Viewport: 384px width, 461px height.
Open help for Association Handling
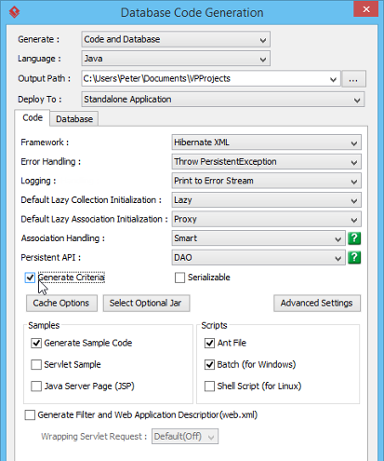[354, 238]
